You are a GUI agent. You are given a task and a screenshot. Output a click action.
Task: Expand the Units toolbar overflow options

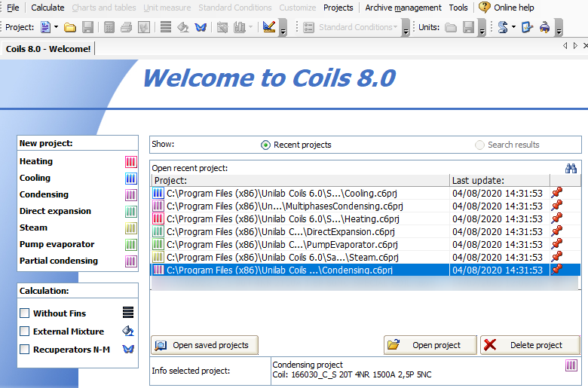(x=482, y=27)
